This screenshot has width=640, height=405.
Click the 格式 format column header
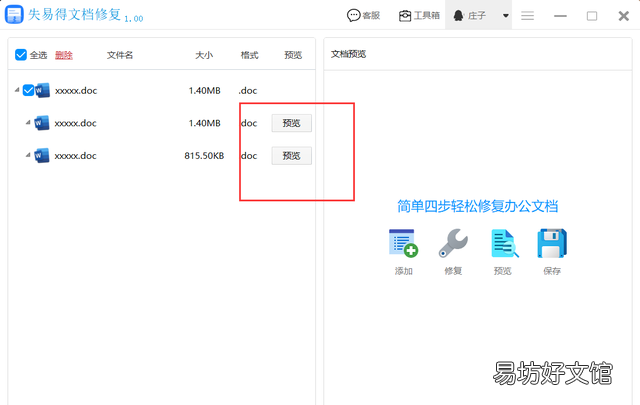point(249,55)
